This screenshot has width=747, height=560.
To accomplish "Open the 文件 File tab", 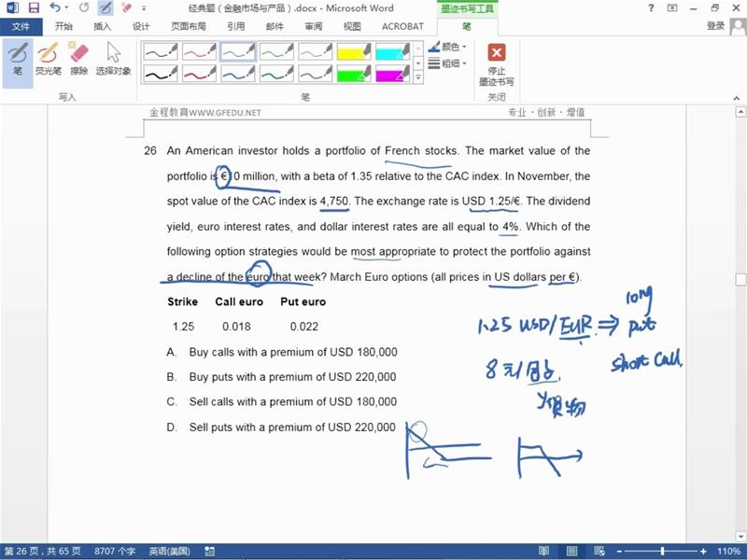I will 21,27.
